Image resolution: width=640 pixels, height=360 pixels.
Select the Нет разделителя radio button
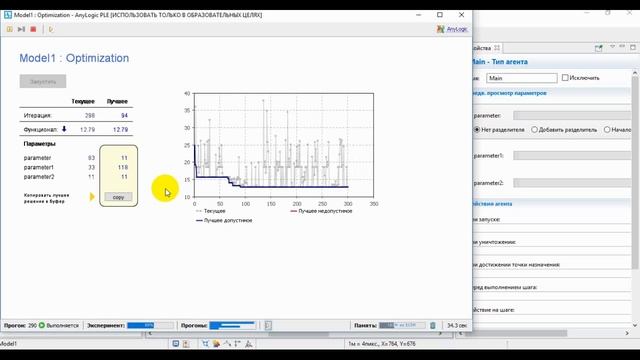pyautogui.click(x=477, y=129)
